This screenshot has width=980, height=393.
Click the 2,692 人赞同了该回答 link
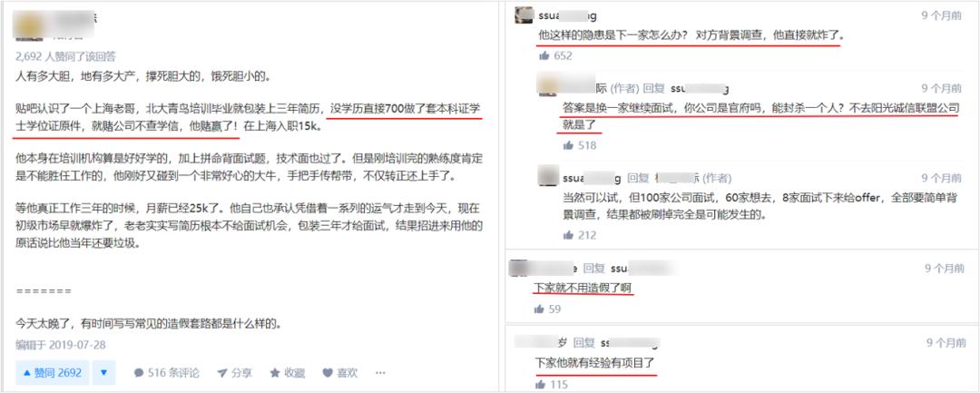click(x=65, y=56)
